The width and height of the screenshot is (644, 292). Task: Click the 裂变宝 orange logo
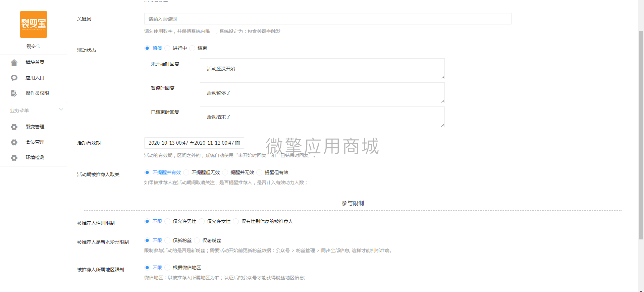34,24
